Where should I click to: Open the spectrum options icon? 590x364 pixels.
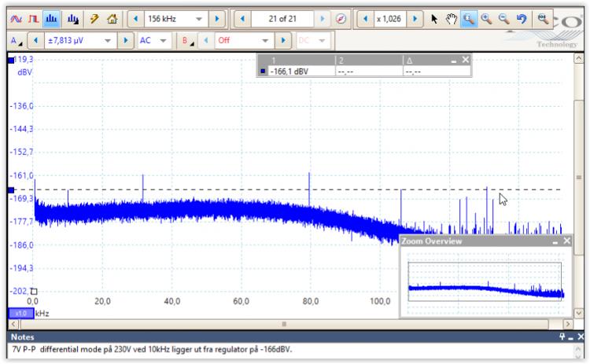point(72,17)
